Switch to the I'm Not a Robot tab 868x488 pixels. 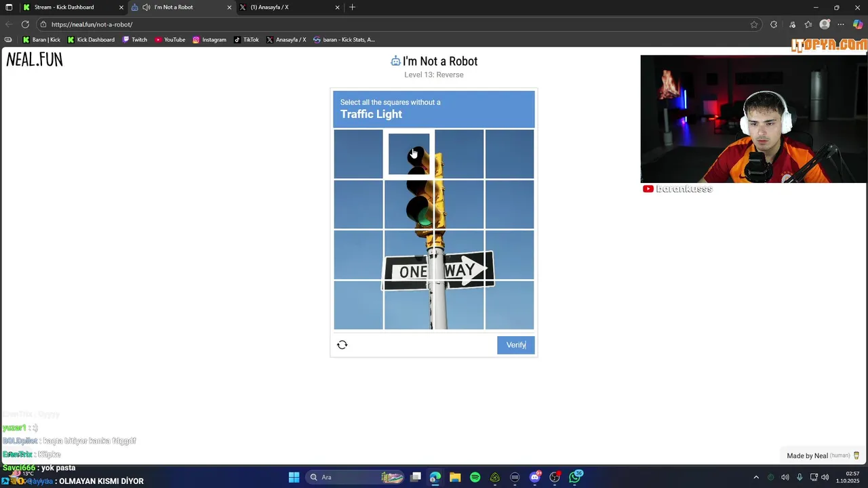tap(180, 7)
